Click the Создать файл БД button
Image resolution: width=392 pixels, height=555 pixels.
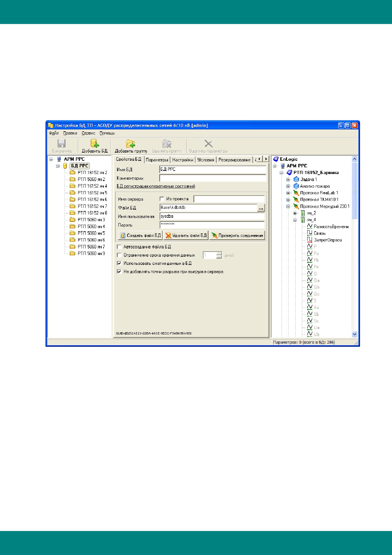click(140, 235)
